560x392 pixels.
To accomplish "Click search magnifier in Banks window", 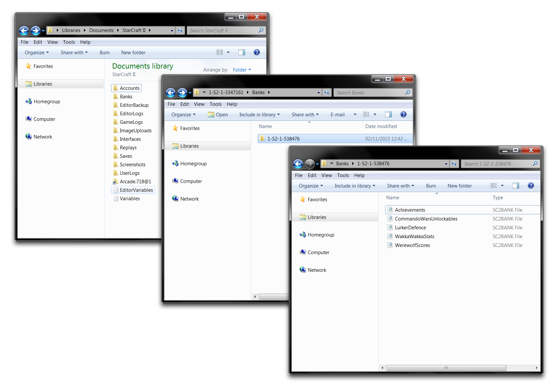I will point(408,92).
